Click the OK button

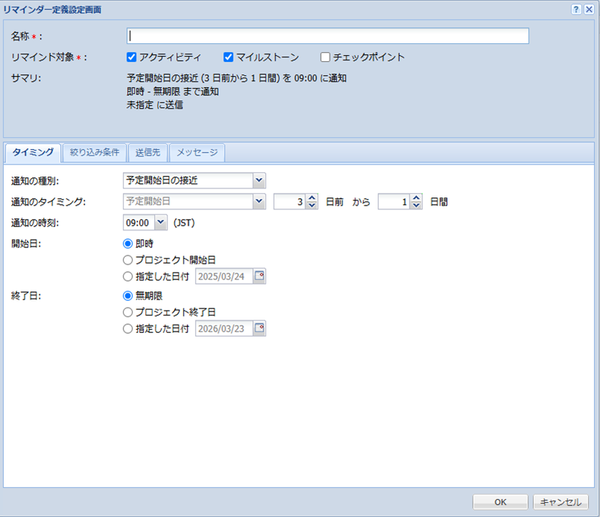pyautogui.click(x=500, y=501)
